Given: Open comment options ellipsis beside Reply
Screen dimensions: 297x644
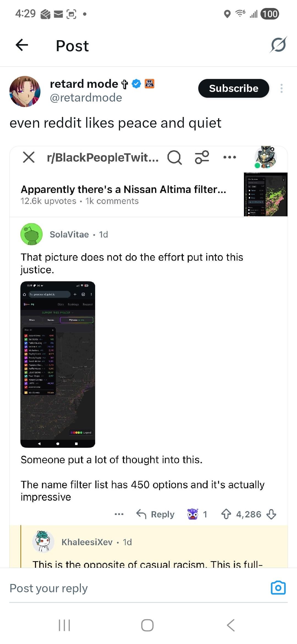Looking at the screenshot, I should pyautogui.click(x=119, y=514).
